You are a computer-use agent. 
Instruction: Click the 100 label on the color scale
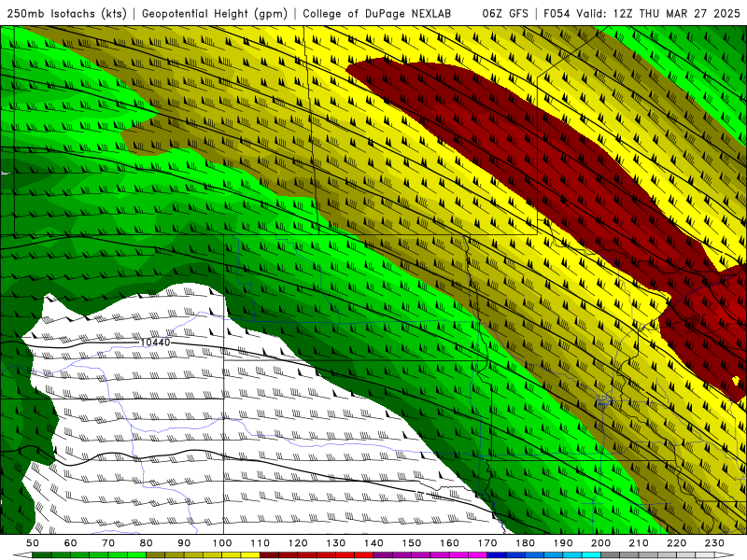coord(222,543)
